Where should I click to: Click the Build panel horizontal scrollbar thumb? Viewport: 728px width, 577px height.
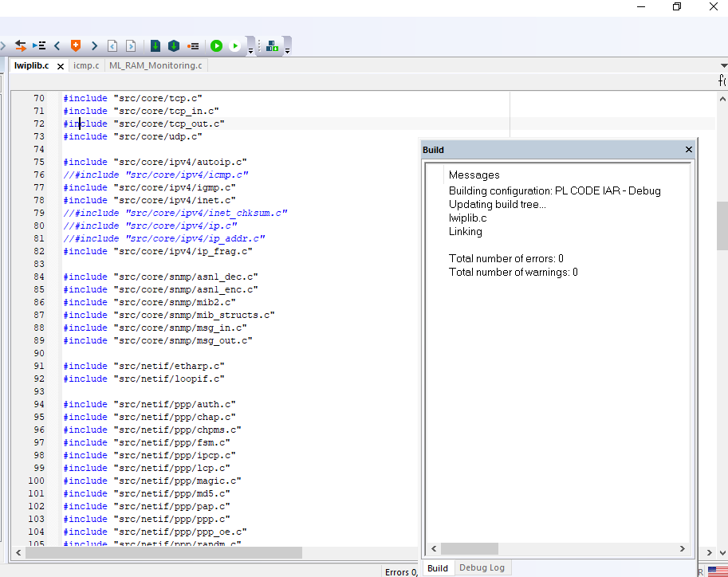[x=470, y=548]
